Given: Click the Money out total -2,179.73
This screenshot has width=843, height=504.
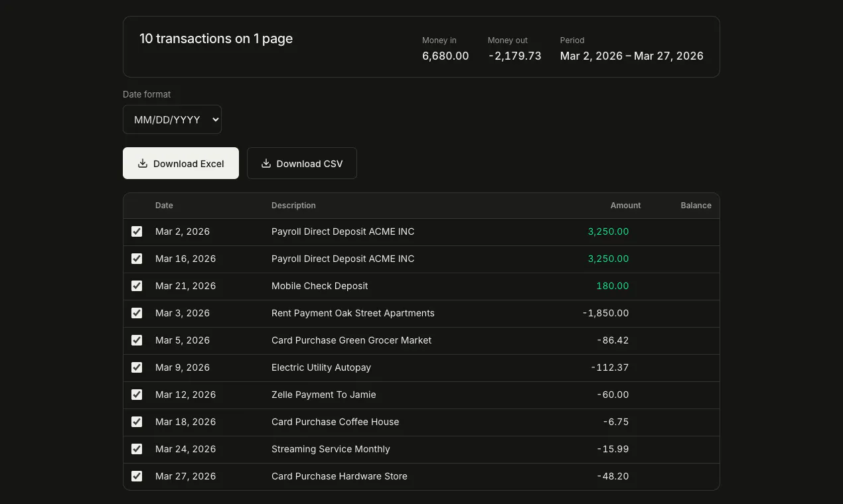Looking at the screenshot, I should [x=514, y=56].
